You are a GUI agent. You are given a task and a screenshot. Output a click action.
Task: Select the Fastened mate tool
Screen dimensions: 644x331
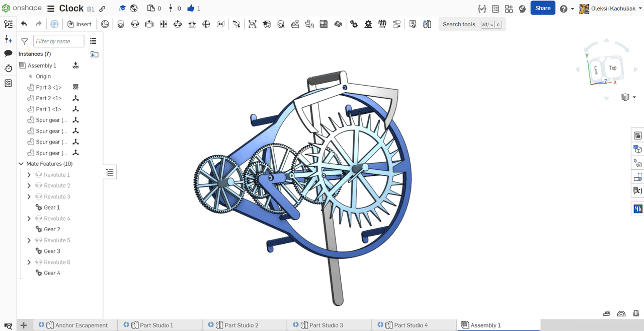click(x=120, y=24)
